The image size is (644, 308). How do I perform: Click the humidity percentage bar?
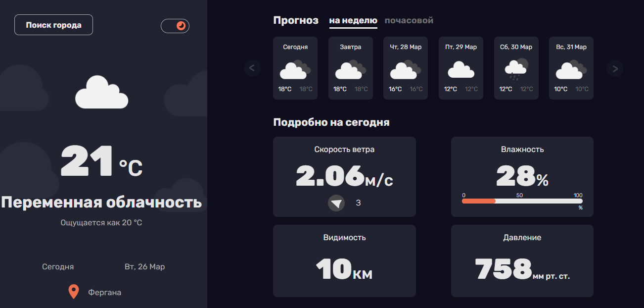[x=522, y=201]
